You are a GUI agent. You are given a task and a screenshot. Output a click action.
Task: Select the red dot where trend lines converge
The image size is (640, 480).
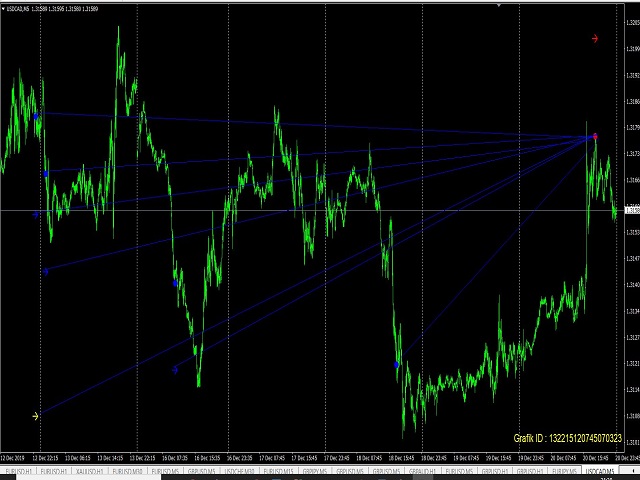click(595, 136)
